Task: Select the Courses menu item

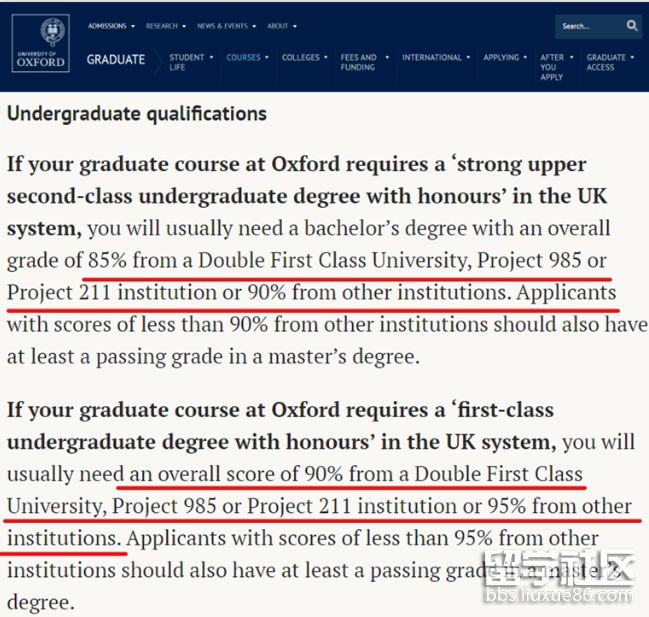Action: (243, 58)
